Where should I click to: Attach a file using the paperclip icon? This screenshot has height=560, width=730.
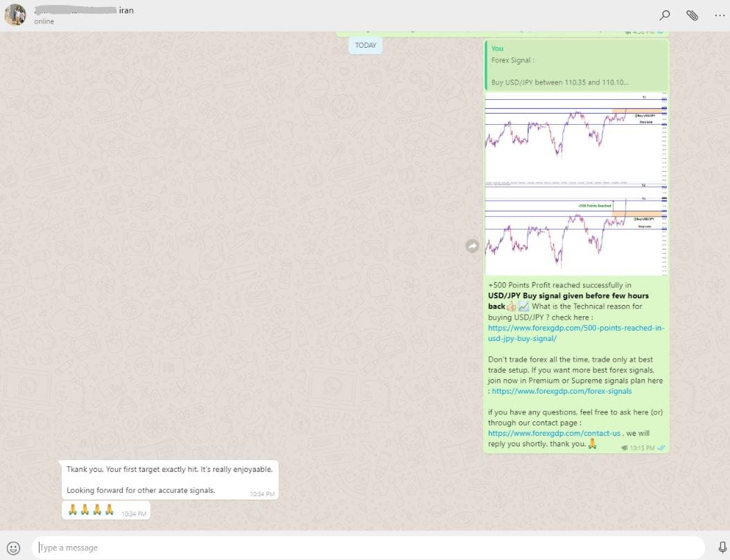click(x=693, y=15)
